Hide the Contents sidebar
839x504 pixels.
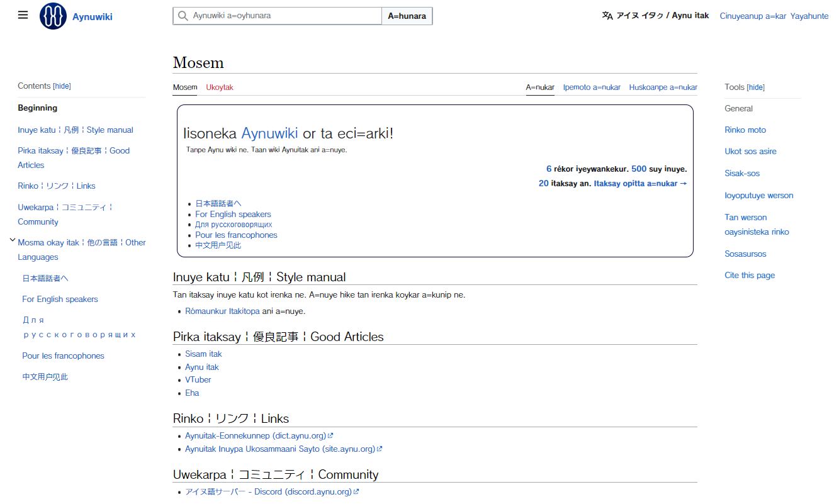(62, 86)
